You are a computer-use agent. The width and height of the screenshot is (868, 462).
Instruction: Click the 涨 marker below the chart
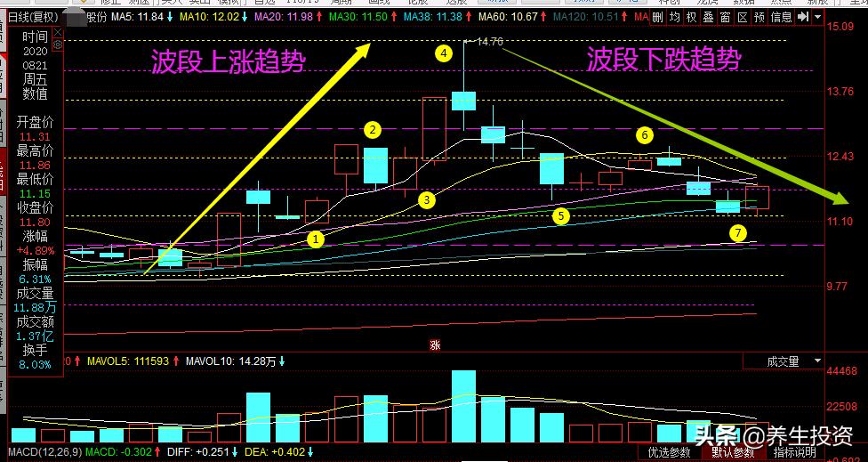click(x=435, y=344)
